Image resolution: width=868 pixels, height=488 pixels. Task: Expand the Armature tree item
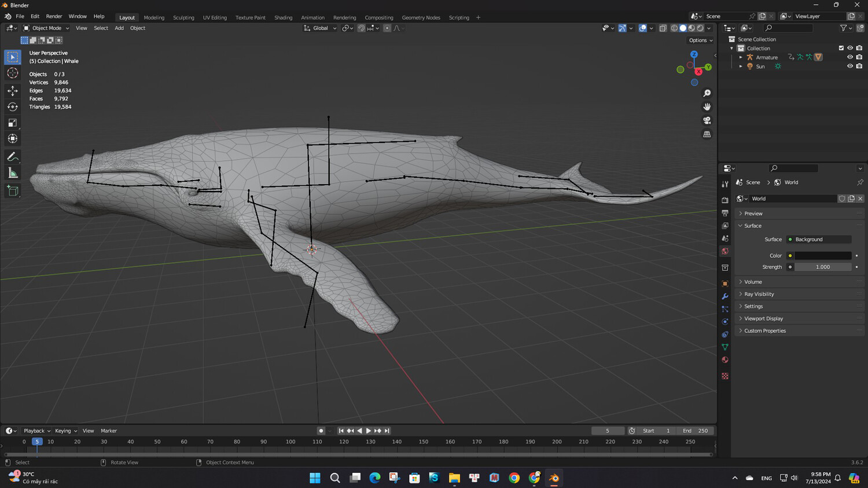tap(741, 57)
